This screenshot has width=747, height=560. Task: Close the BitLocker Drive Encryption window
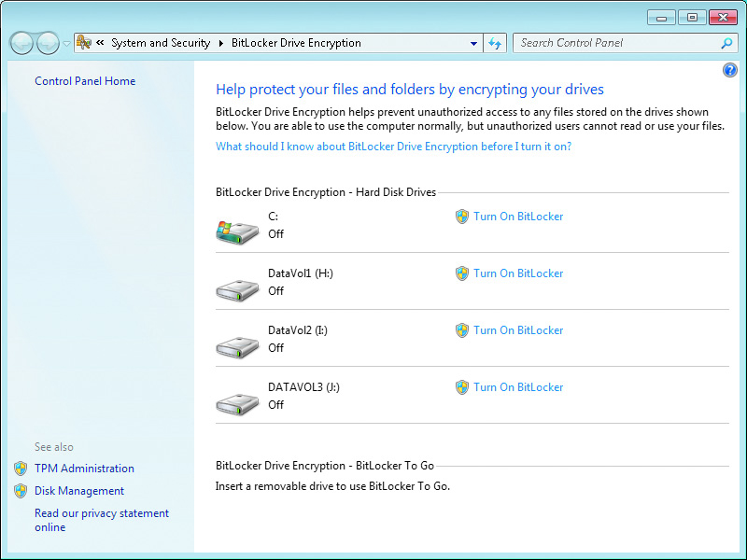(x=723, y=18)
